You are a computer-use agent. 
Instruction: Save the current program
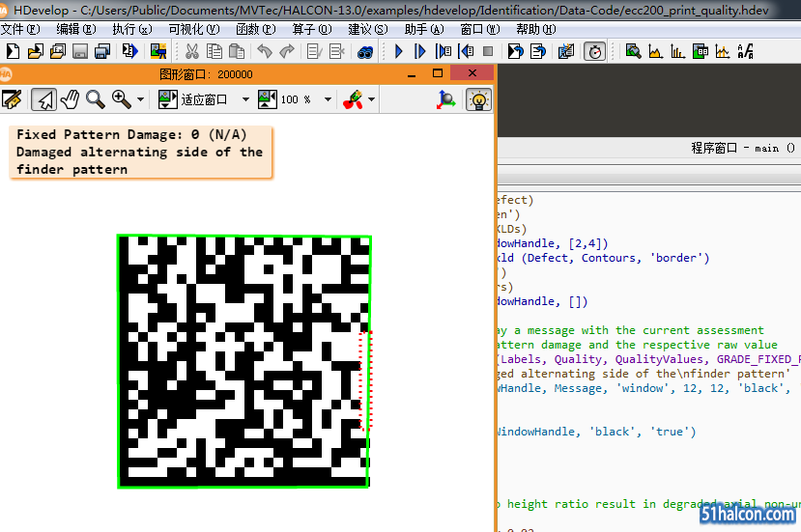tap(80, 51)
